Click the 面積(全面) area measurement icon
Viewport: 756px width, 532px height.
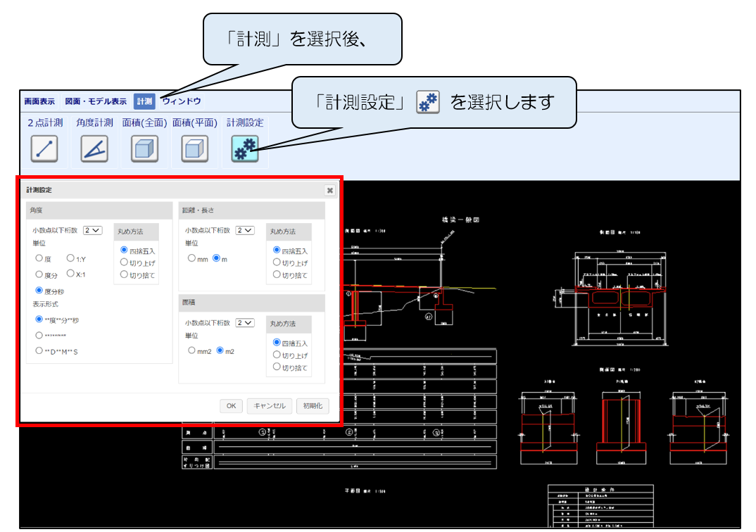pos(144,148)
